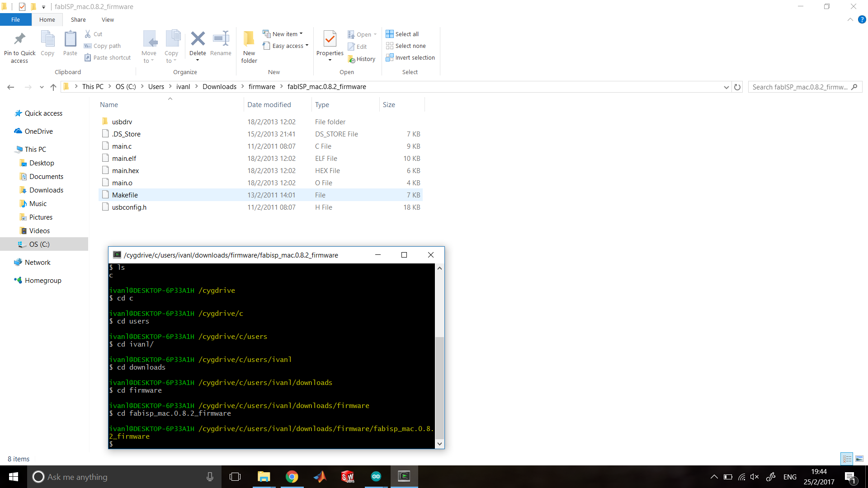This screenshot has height=488, width=868.
Task: Navigate back in Explorer
Action: (11, 87)
